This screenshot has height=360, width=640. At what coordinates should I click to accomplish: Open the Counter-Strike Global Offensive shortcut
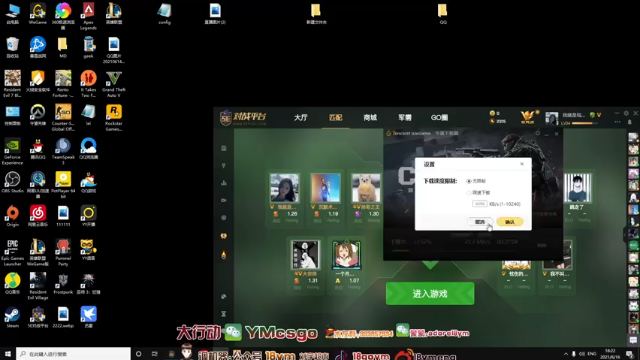coord(63,117)
